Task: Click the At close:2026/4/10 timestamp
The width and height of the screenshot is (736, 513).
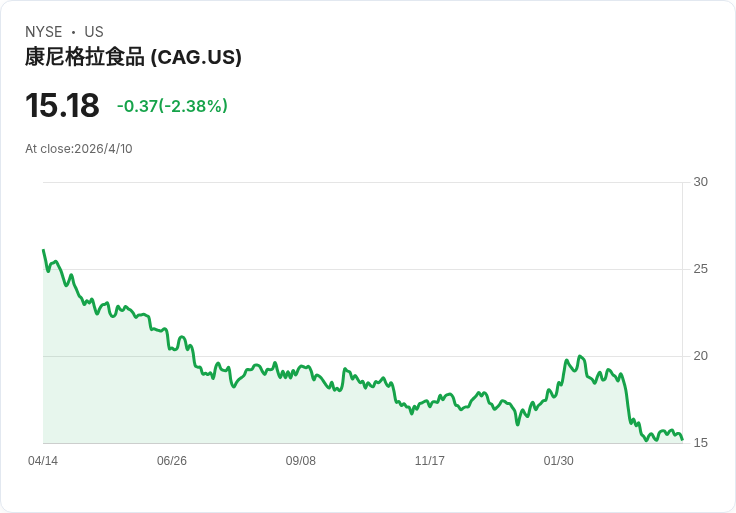Action: [79, 149]
